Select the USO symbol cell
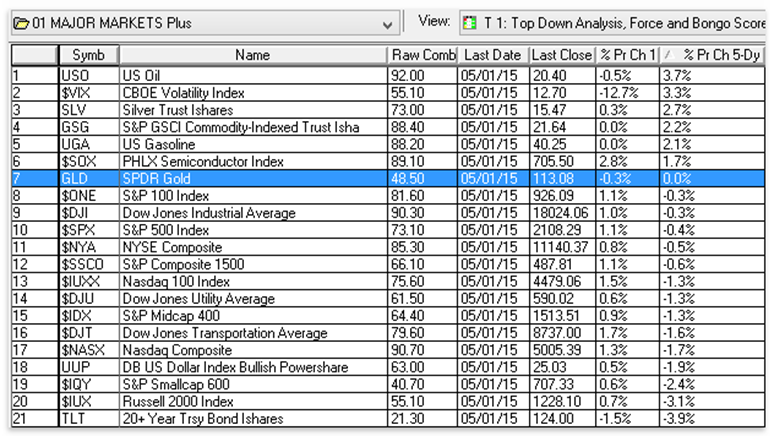 click(89, 76)
